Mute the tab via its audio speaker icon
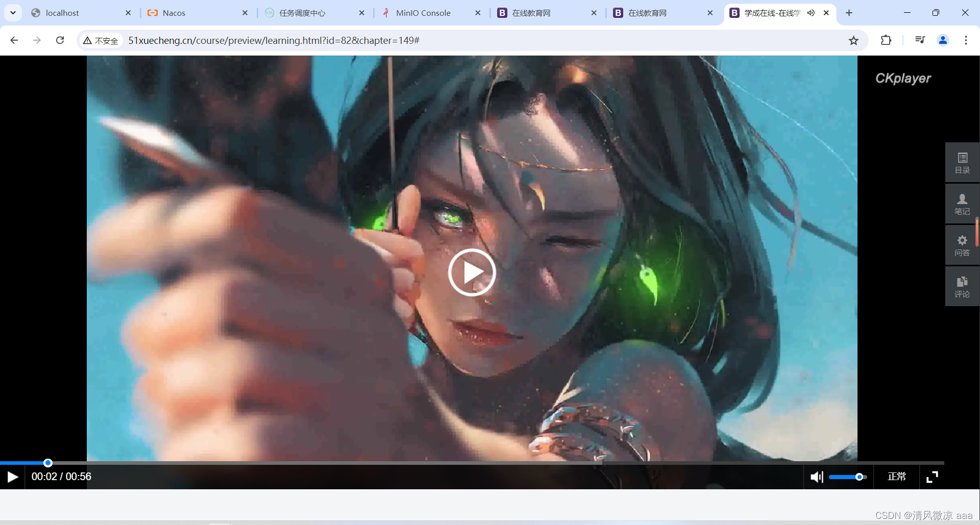Viewport: 980px width, 525px height. click(811, 13)
